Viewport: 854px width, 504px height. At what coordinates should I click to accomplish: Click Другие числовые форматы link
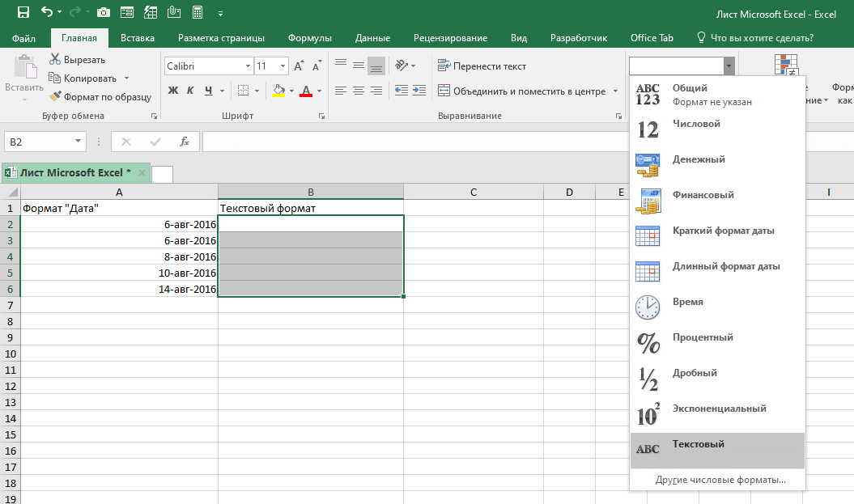[720, 480]
